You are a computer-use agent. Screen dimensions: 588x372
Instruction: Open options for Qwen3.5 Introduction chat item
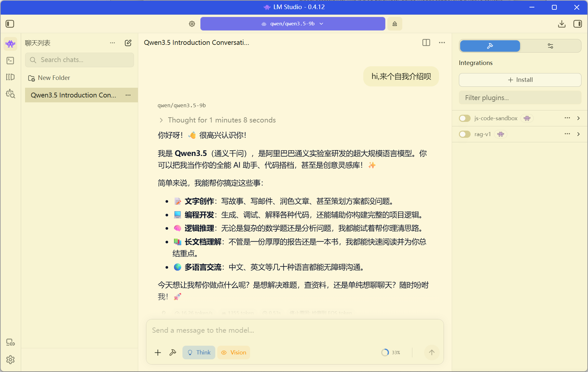click(x=128, y=95)
